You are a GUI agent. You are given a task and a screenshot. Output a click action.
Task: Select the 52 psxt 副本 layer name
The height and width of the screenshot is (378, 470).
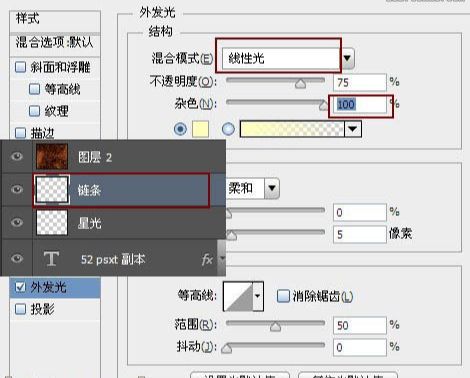pyautogui.click(x=113, y=259)
